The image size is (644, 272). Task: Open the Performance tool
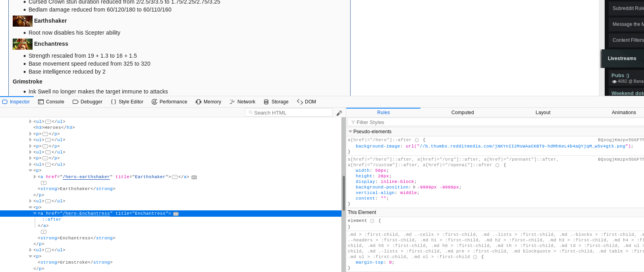(x=170, y=102)
